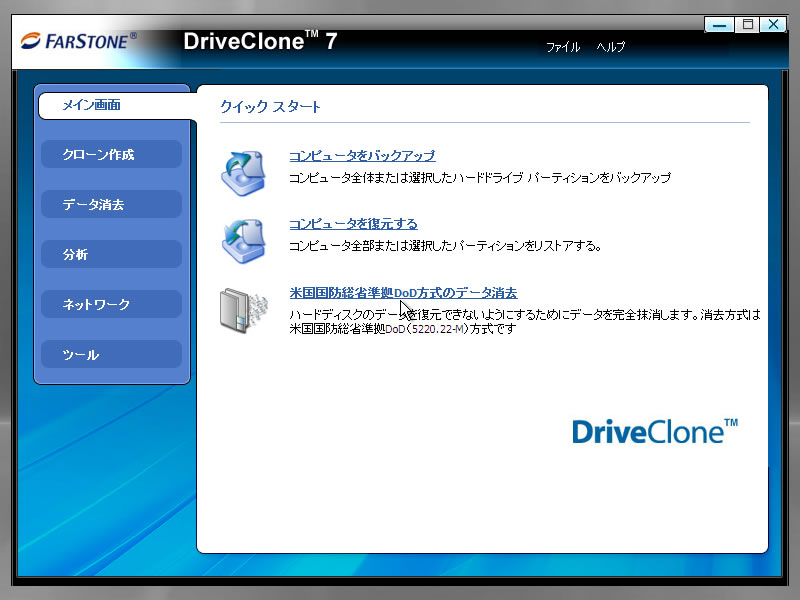Click the FarStone logo
Viewport: 800px width, 600px height.
click(79, 41)
